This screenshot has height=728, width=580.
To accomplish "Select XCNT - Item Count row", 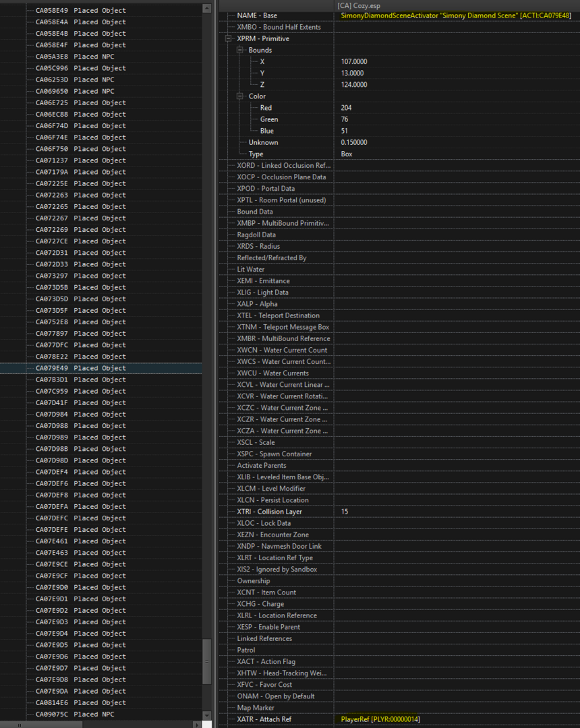I will tap(399, 593).
